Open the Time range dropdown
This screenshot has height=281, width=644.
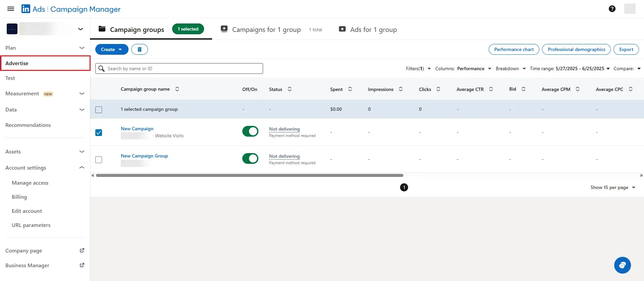point(570,68)
